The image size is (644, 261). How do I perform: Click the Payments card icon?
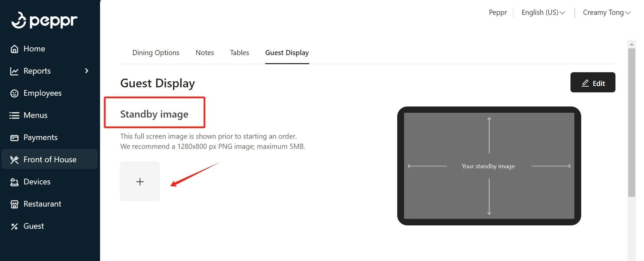(x=14, y=138)
